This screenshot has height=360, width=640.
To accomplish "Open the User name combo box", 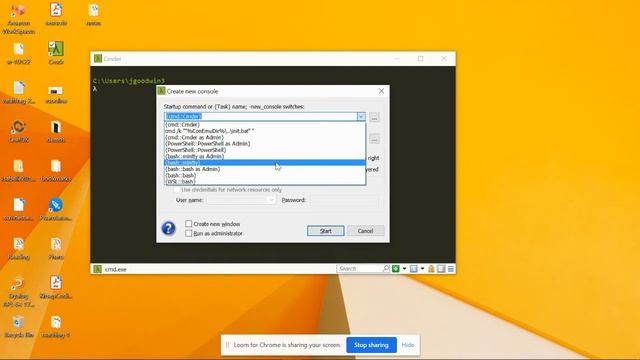I will [241, 200].
